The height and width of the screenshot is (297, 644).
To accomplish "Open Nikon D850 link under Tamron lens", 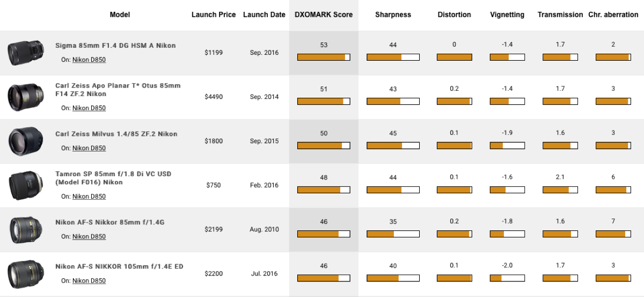I will 89,197.
